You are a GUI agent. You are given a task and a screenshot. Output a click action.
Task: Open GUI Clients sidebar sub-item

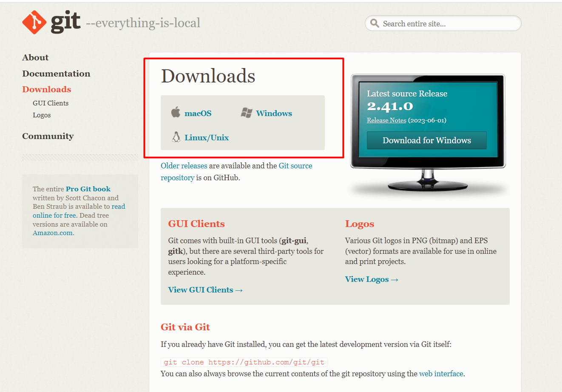pyautogui.click(x=51, y=103)
